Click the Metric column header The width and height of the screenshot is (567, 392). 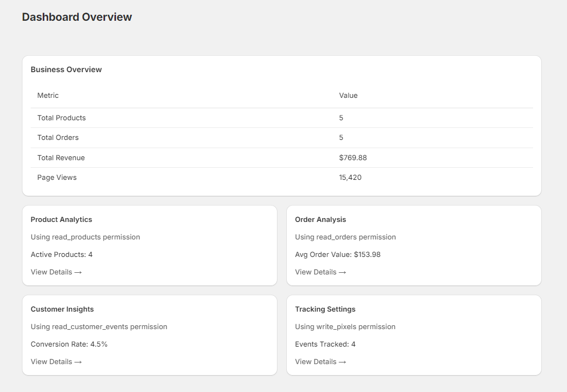(48, 95)
